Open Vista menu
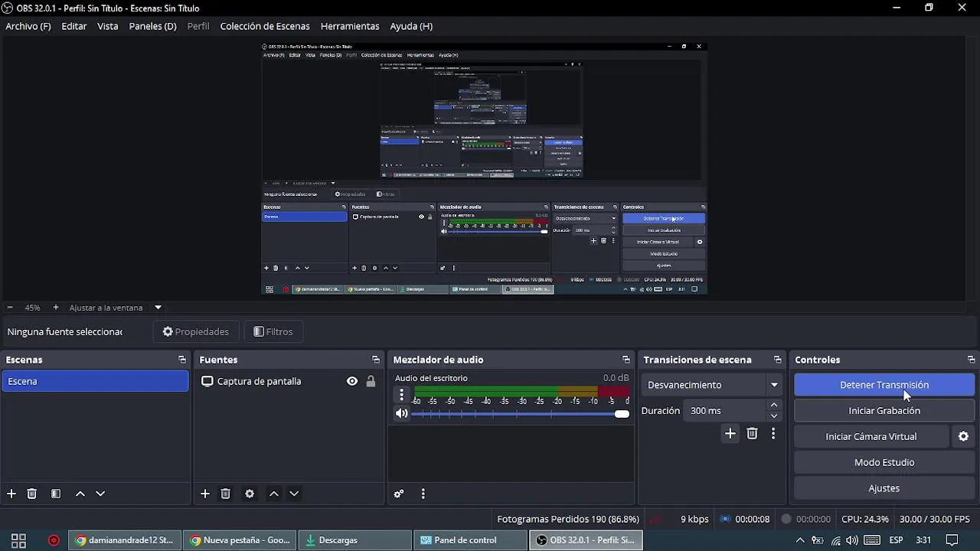The width and height of the screenshot is (980, 551). click(108, 26)
